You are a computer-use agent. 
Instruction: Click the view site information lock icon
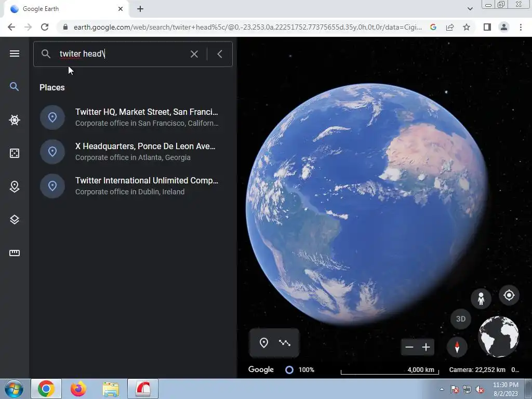tap(65, 27)
